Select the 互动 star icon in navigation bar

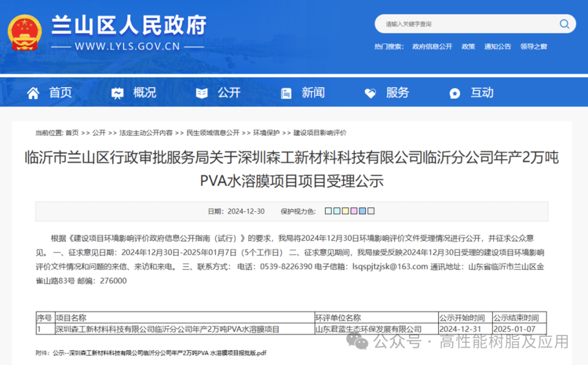[455, 93]
